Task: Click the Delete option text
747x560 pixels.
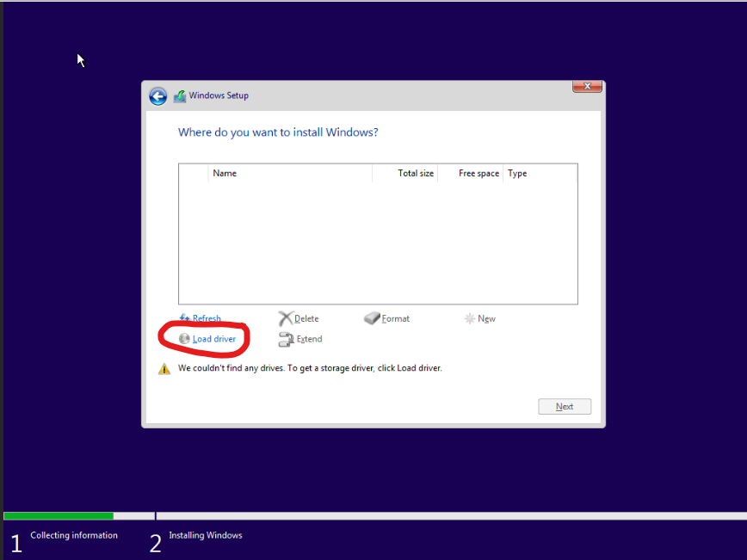Action: [x=306, y=318]
